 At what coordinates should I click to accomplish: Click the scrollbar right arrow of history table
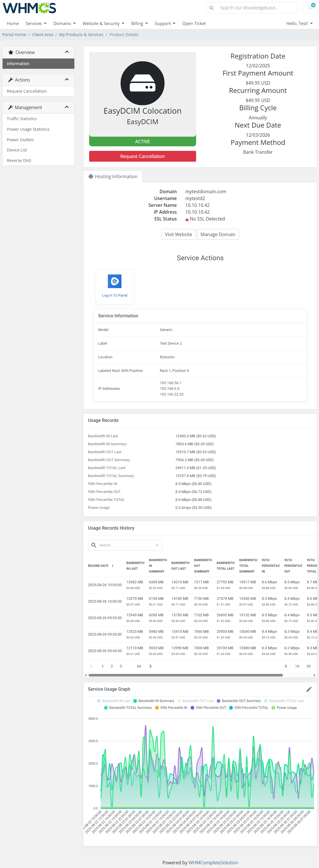[x=315, y=675]
